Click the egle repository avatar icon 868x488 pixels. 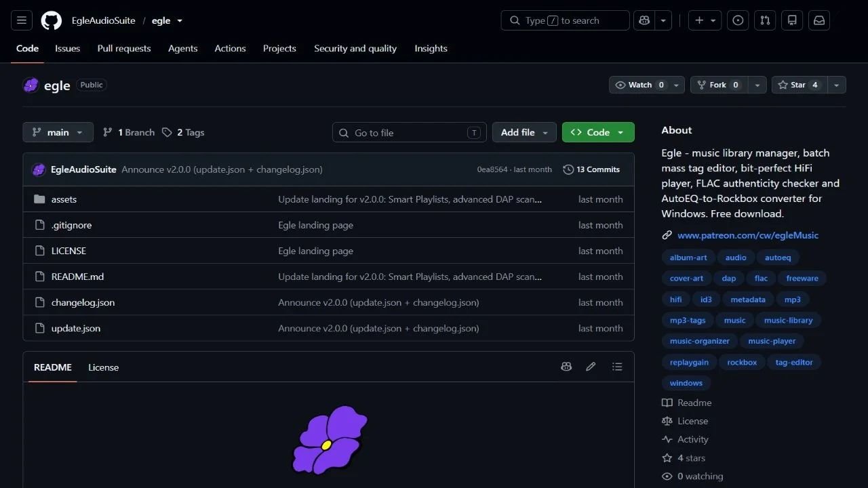click(31, 85)
